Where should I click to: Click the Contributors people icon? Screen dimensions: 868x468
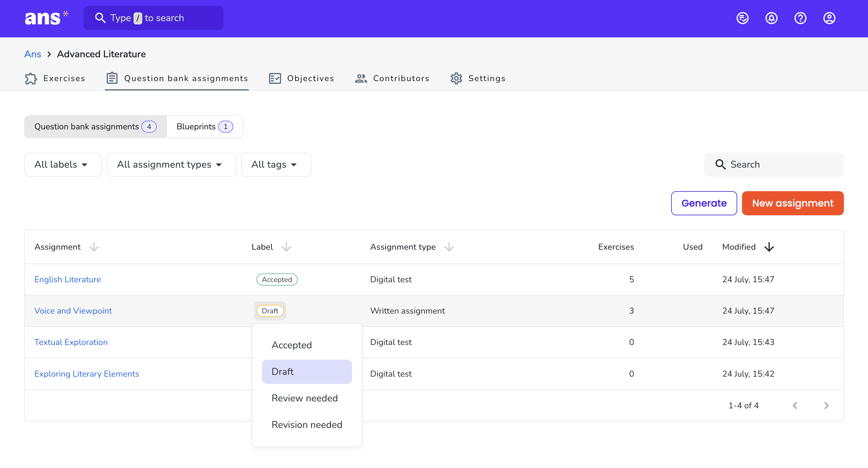361,78
